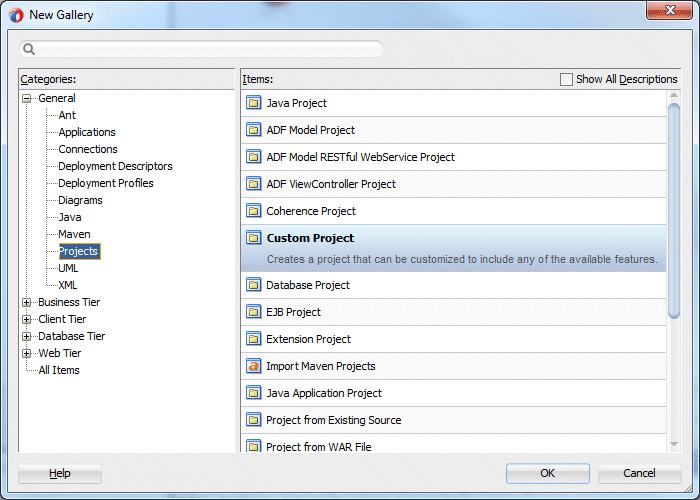Click the JDeveloper logo in title bar
Viewport: 700px width, 500px height.
[x=16, y=15]
